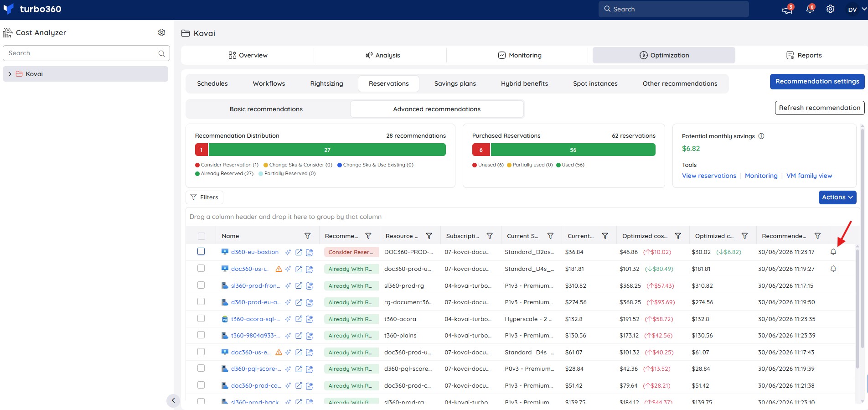Switch to the Analysis tab
The height and width of the screenshot is (410, 868).
pos(382,55)
